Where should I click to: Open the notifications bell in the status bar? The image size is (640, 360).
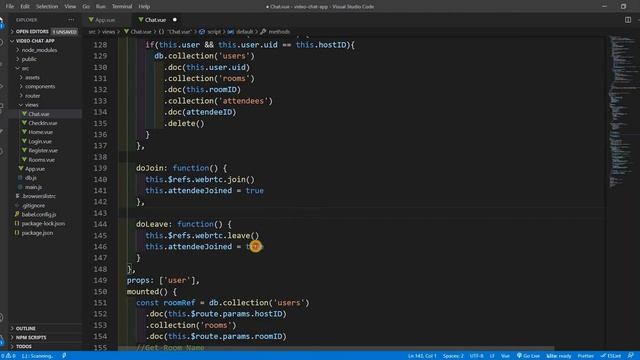point(631,356)
